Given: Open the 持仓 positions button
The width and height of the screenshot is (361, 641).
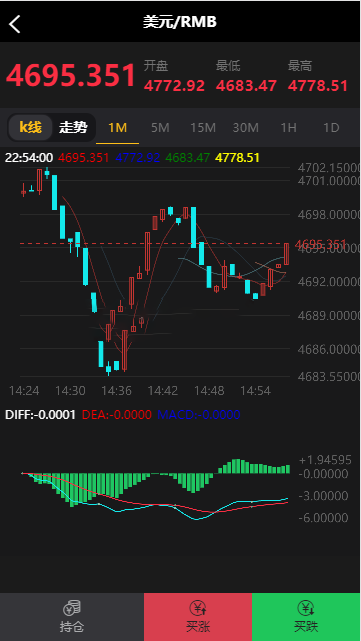Looking at the screenshot, I should pyautogui.click(x=72, y=617).
